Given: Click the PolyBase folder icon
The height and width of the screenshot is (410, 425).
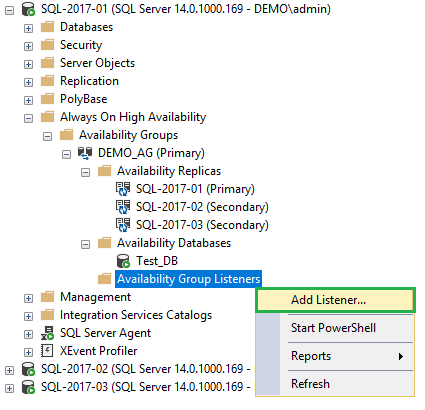Looking at the screenshot, I should click(x=47, y=99).
